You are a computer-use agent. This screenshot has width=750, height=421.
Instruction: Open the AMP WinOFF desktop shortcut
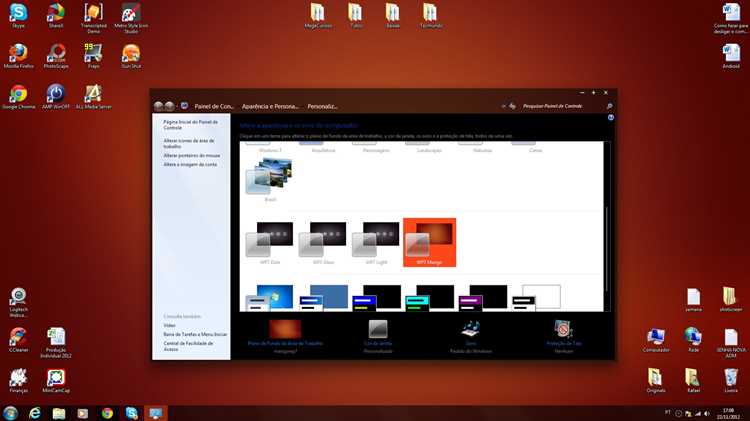click(56, 97)
